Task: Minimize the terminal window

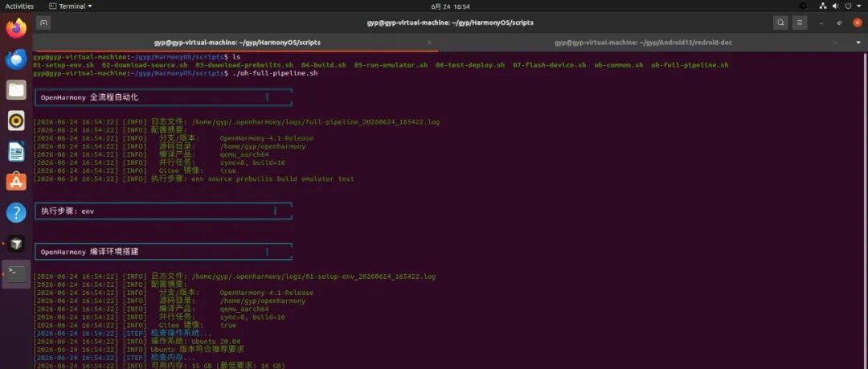Action: click(x=821, y=23)
